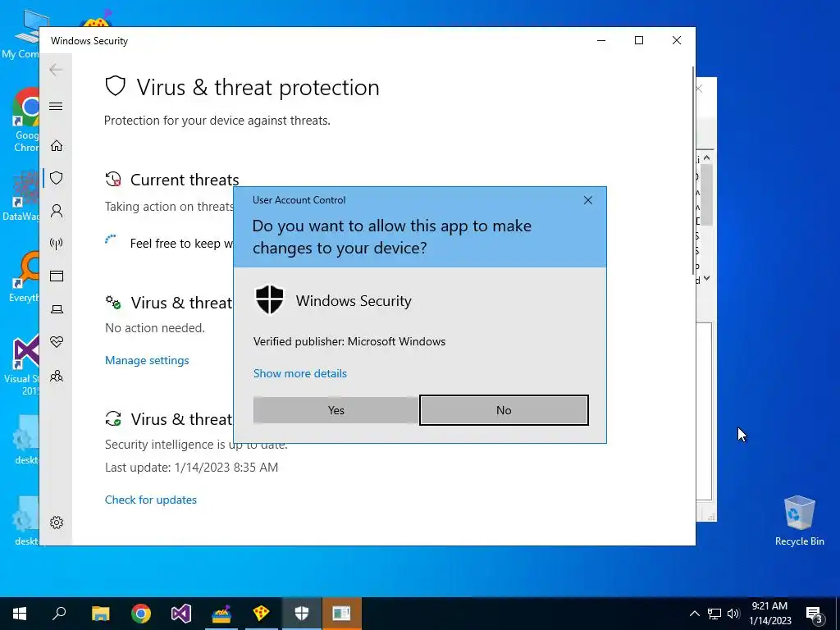Image resolution: width=840 pixels, height=630 pixels.
Task: Close the User Account Control dialog
Action: 587,200
